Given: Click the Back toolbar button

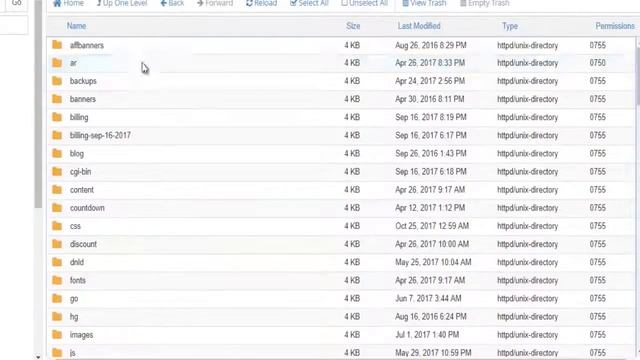Looking at the screenshot, I should 172,3.
